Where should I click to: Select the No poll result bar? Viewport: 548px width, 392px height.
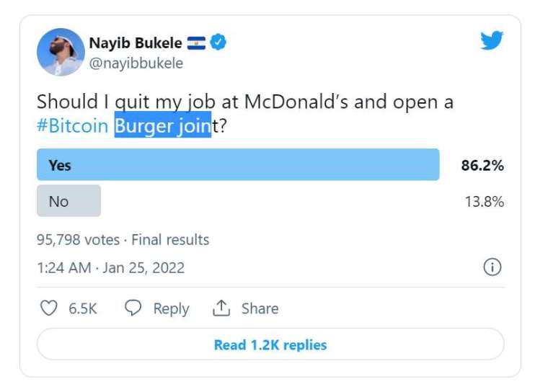coord(68,201)
